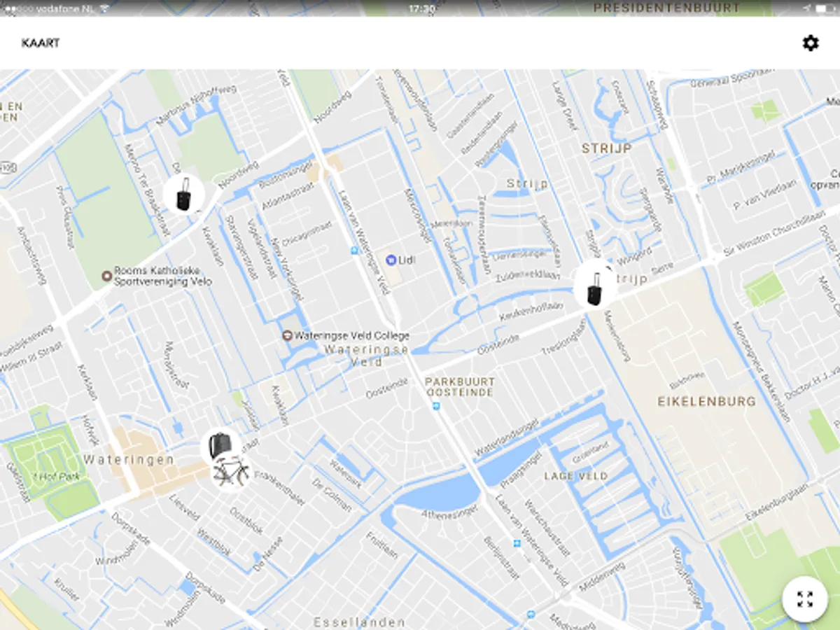Click the PARKBUURT OOSTEINDE label

coord(460,387)
